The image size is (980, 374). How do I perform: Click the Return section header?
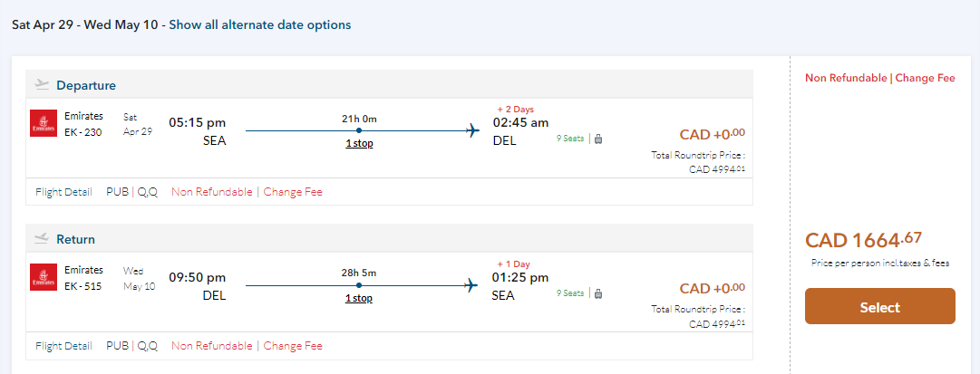coord(75,239)
